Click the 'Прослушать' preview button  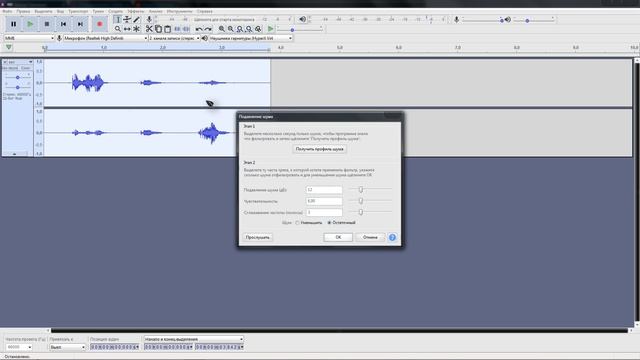click(258, 237)
